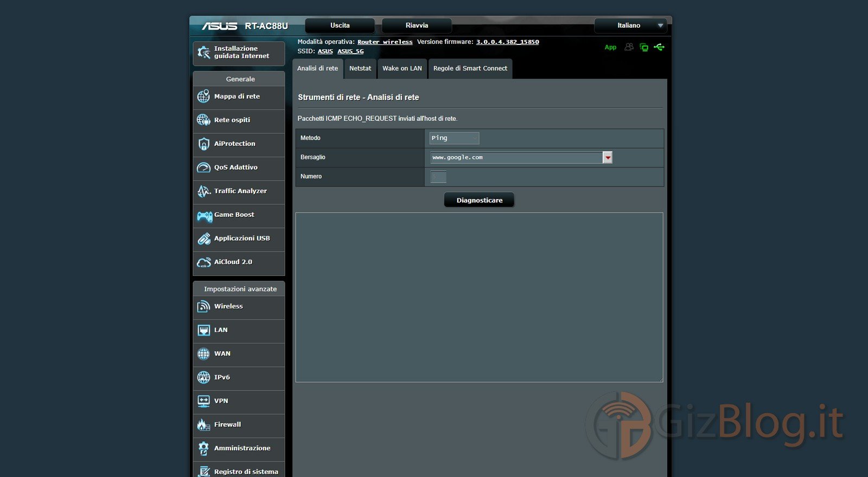This screenshot has height=477, width=868.
Task: Open the firmware version 3.0.0.4.382_15850 link
Action: (x=508, y=42)
